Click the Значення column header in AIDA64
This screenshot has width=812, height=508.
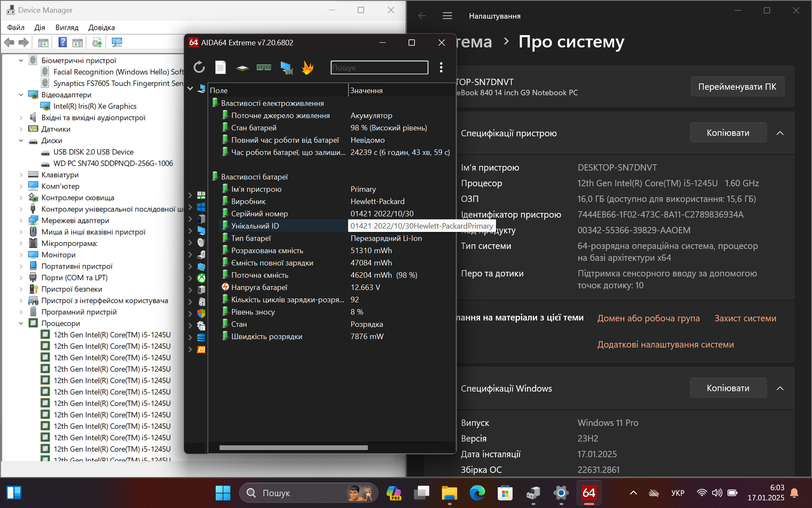(402, 91)
